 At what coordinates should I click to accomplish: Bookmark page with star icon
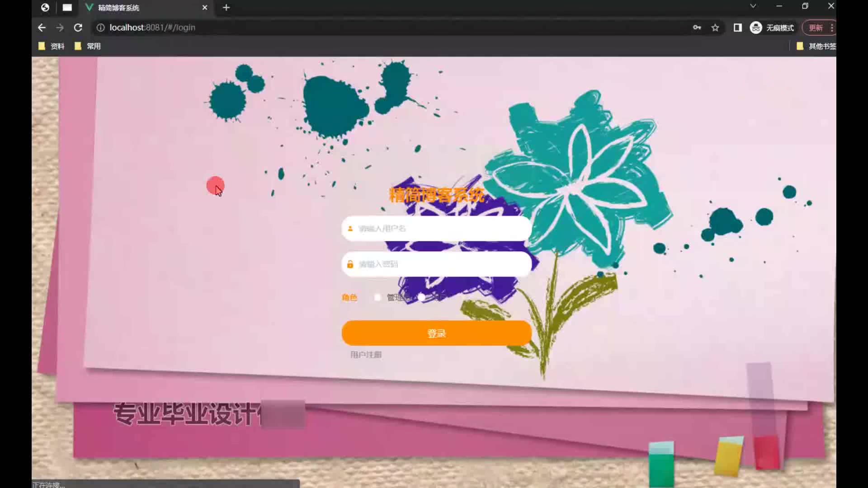(715, 28)
